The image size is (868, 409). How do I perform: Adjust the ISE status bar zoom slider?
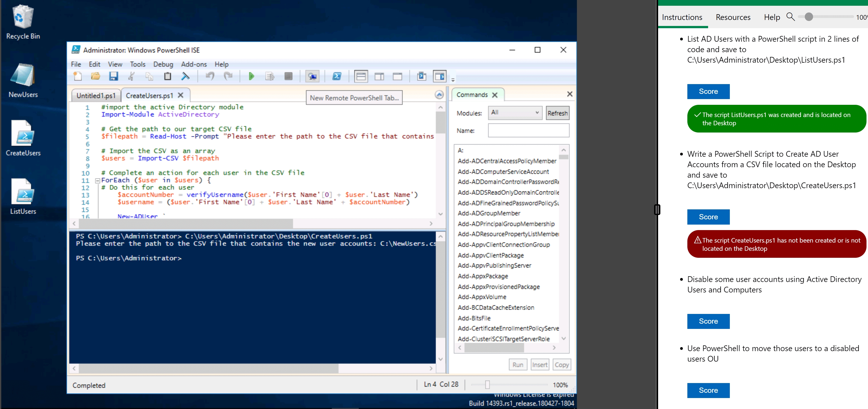pos(487,385)
